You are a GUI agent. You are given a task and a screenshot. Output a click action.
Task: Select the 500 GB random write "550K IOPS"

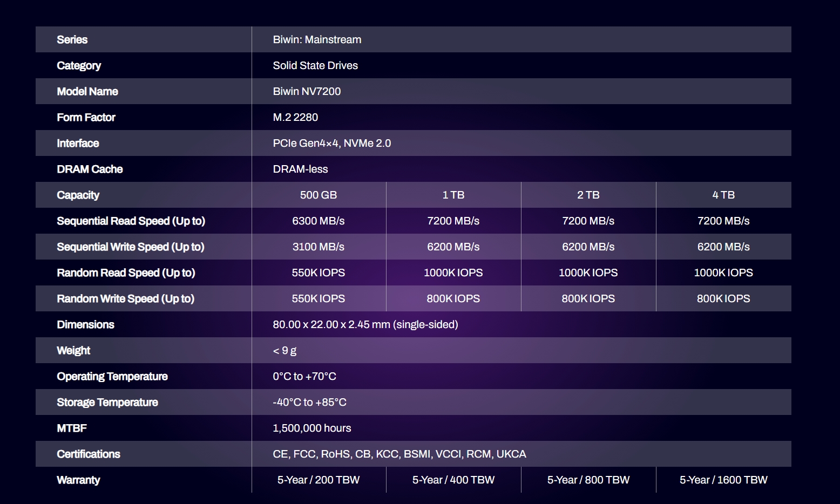[319, 298]
